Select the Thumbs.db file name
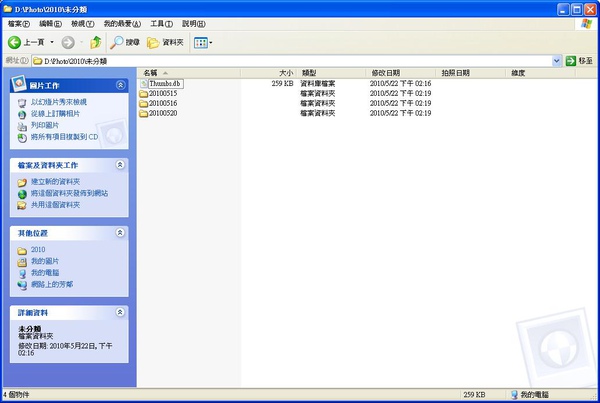 pyautogui.click(x=165, y=83)
